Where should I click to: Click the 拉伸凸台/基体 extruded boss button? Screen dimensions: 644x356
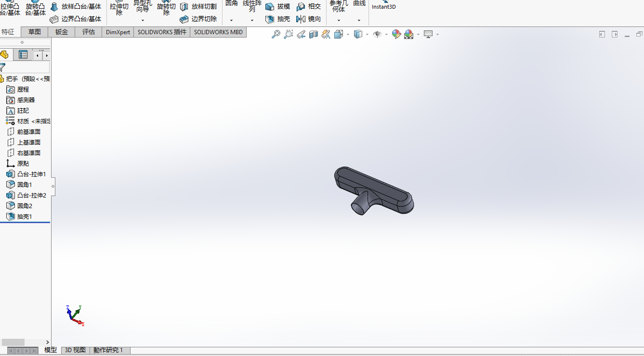click(10, 8)
